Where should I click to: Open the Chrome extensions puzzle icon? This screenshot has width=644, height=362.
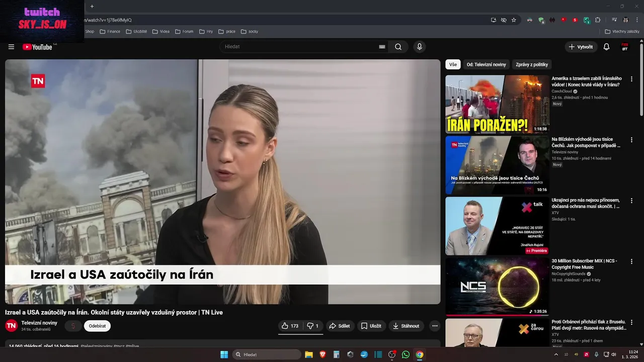(x=598, y=20)
